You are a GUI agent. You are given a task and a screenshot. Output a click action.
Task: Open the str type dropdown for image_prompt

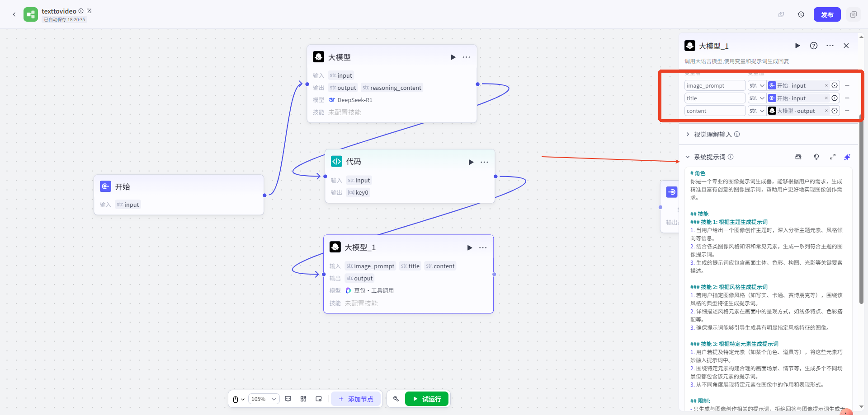point(756,85)
